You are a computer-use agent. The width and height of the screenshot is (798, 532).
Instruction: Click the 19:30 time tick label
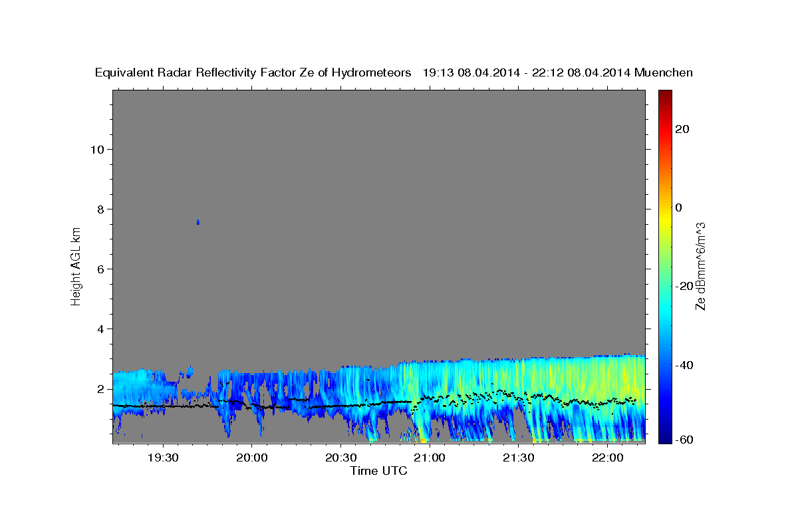(x=163, y=458)
